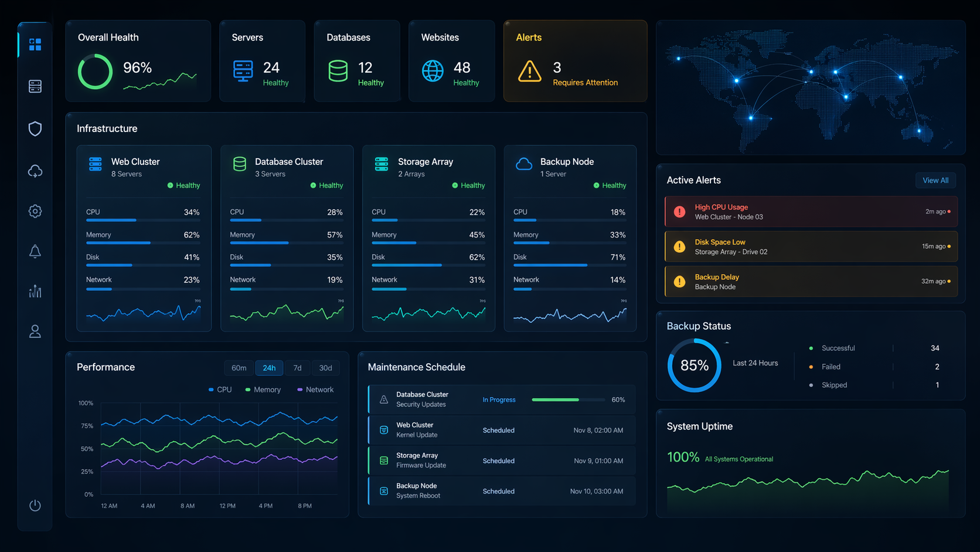
Task: Click the Backup Node Disk usage bar
Action: pyautogui.click(x=570, y=265)
